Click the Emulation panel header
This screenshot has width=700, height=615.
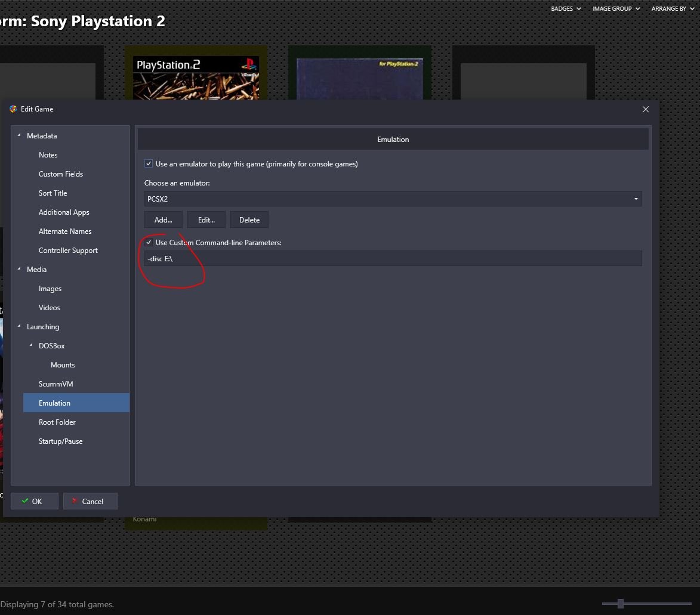pos(393,139)
